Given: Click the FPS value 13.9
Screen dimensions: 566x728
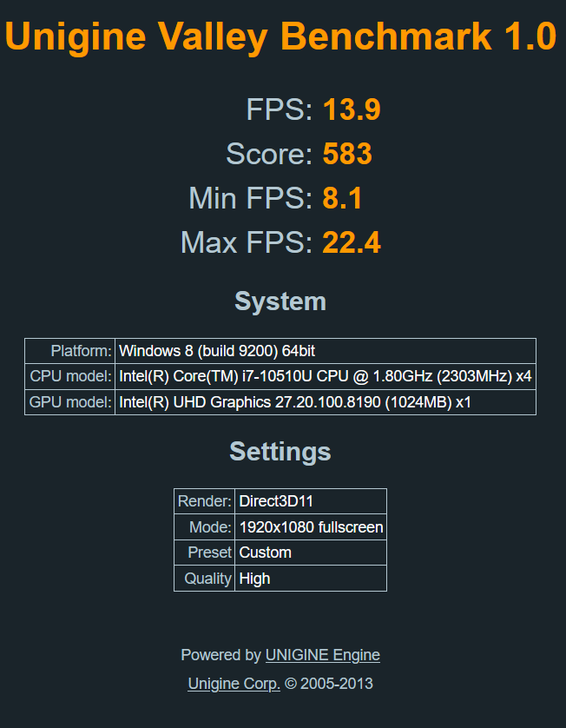Looking at the screenshot, I should coord(352,110).
